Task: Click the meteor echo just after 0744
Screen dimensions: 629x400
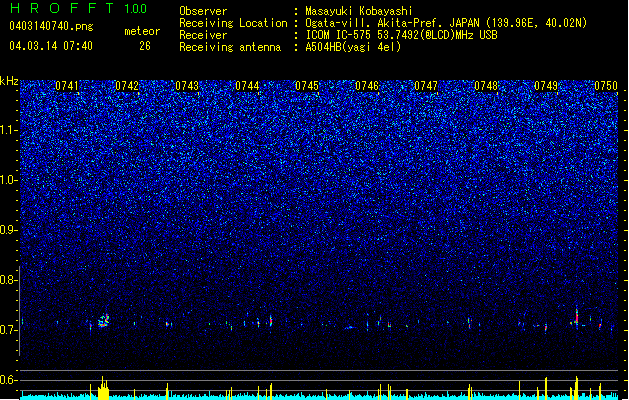Action: (271, 321)
